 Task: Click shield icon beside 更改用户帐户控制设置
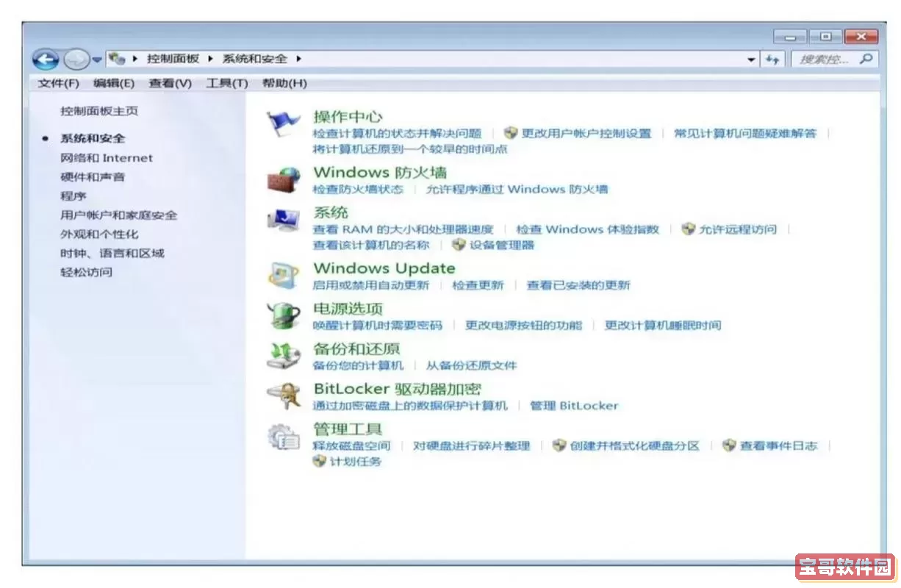511,133
